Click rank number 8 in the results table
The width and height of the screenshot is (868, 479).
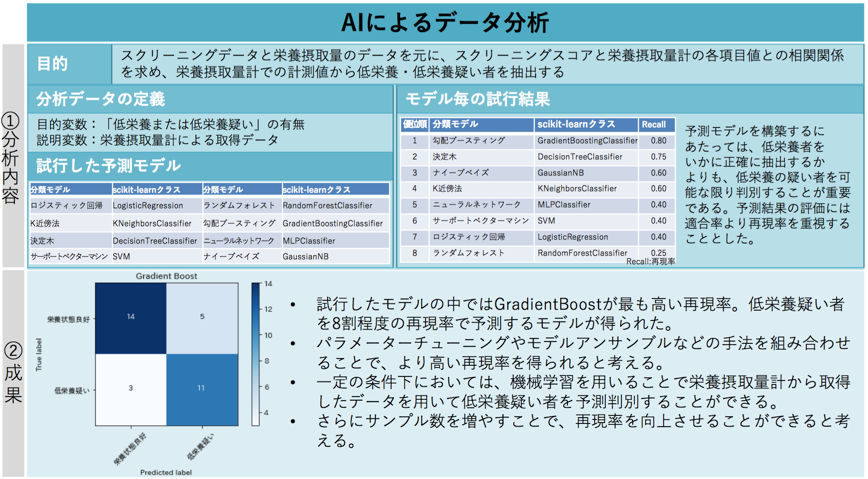[x=415, y=253]
